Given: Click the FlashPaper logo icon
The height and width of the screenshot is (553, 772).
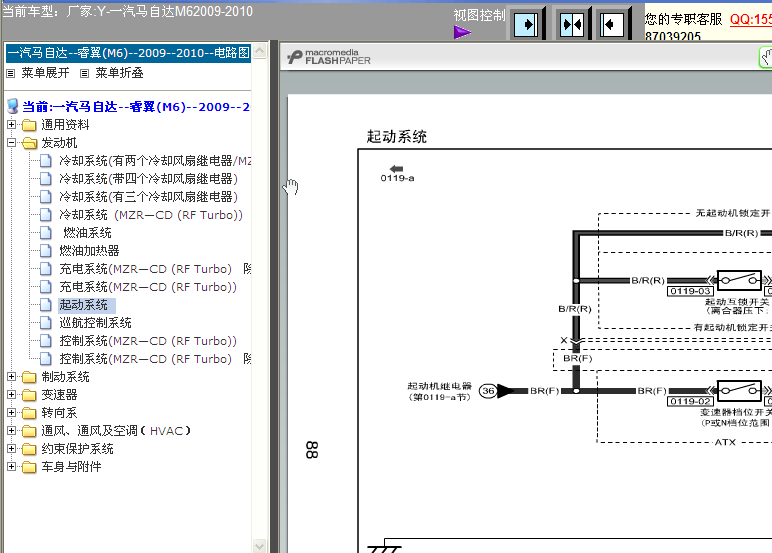Looking at the screenshot, I should [x=294, y=57].
